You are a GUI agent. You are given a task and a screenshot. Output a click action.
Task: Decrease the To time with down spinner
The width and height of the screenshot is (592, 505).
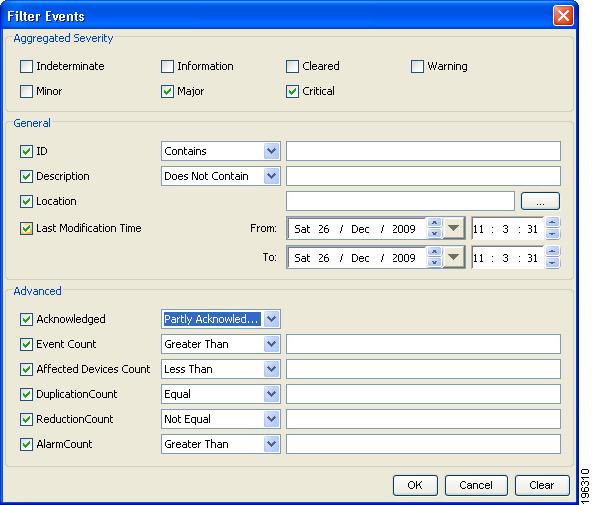click(552, 262)
